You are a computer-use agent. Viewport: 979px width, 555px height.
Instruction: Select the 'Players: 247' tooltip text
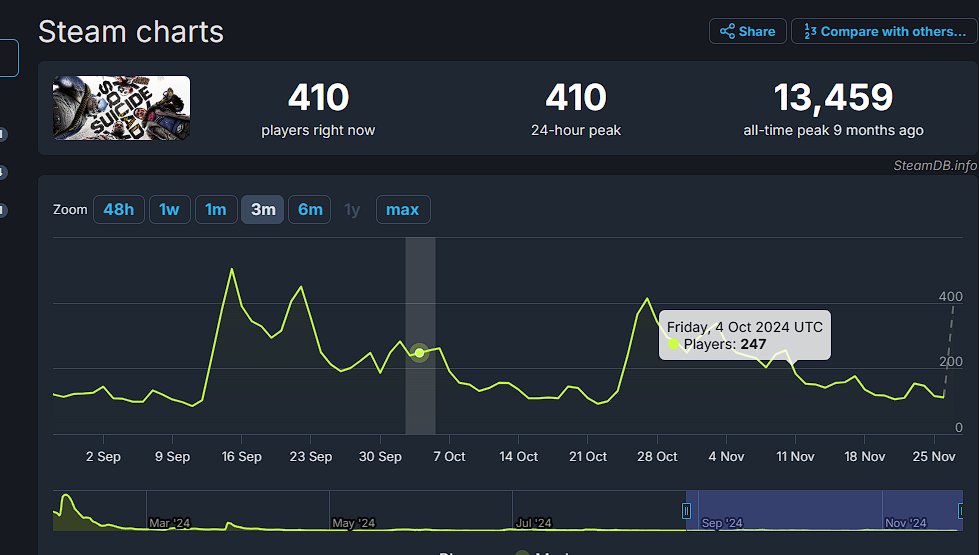click(724, 344)
